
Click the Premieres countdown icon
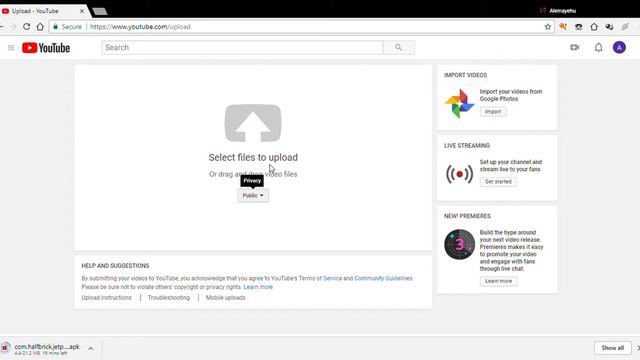click(x=460, y=244)
